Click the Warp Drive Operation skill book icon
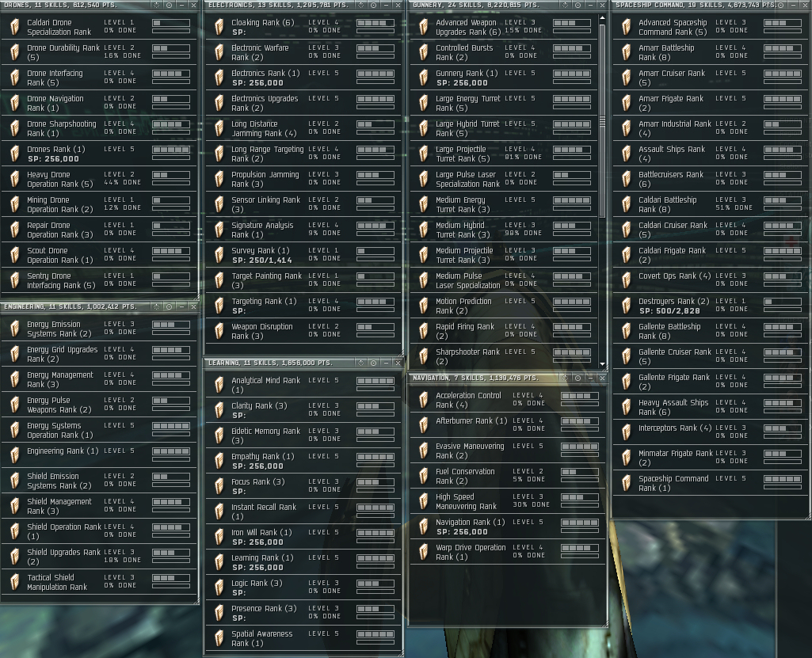Viewport: 812px width, 658px height. pos(424,552)
